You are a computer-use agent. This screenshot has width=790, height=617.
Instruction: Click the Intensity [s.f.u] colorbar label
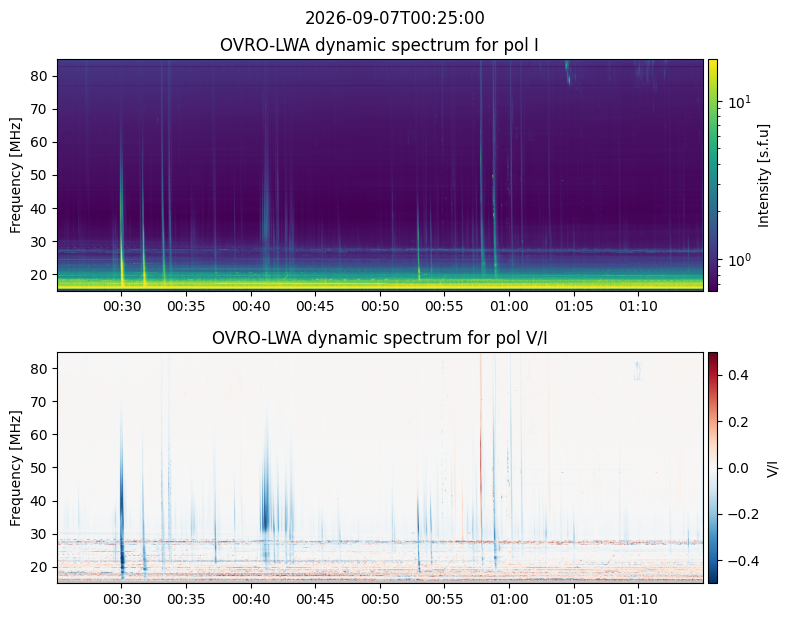tap(764, 176)
